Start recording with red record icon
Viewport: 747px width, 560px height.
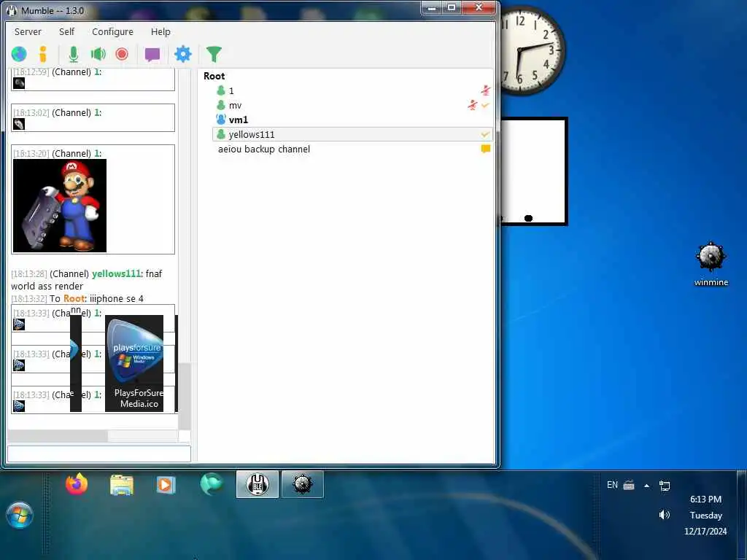click(122, 54)
